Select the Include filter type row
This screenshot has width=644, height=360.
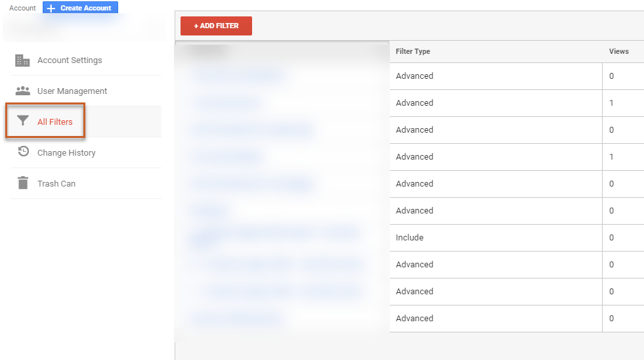pos(410,238)
